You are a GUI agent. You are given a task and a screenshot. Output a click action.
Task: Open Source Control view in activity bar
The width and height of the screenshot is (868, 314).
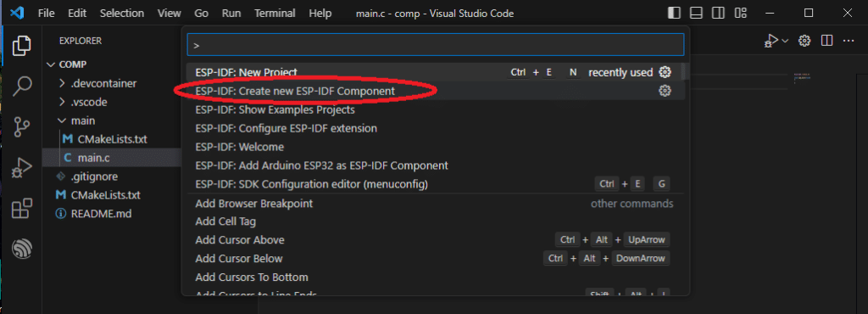tap(22, 126)
